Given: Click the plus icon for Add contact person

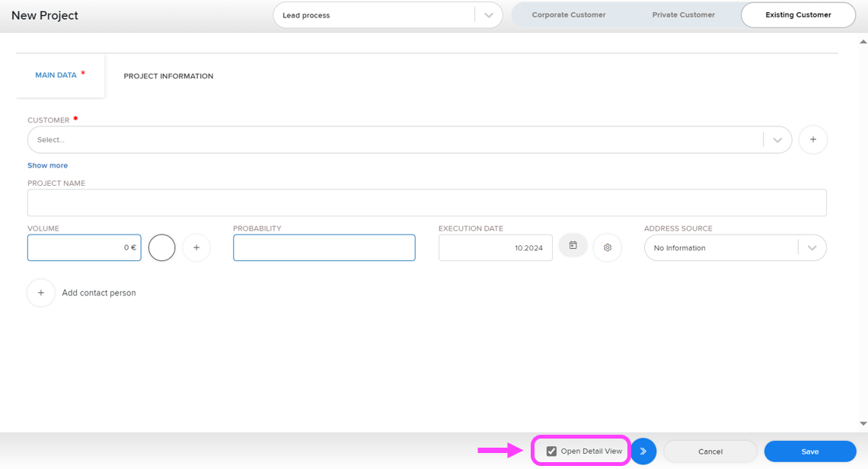Looking at the screenshot, I should [x=41, y=293].
